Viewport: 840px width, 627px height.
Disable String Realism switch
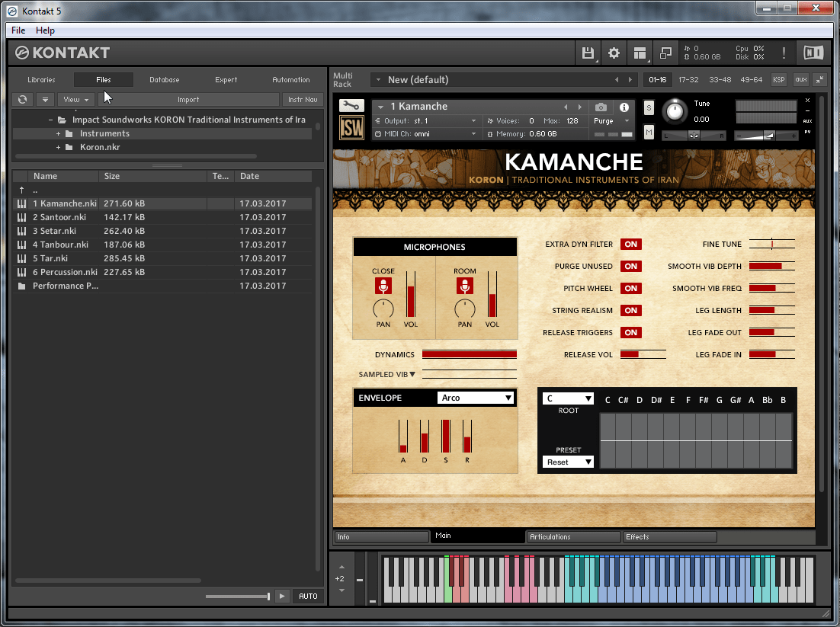630,311
